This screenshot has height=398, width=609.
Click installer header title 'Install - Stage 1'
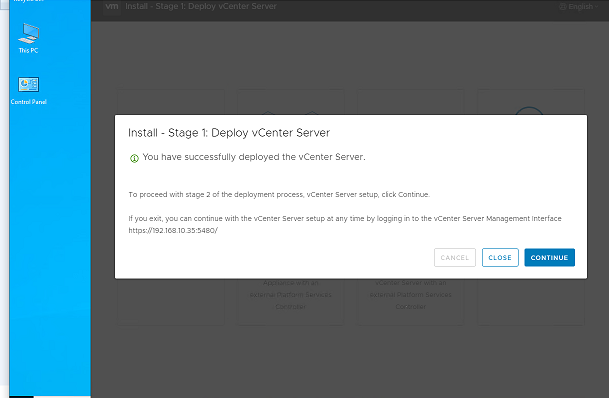click(x=201, y=6)
